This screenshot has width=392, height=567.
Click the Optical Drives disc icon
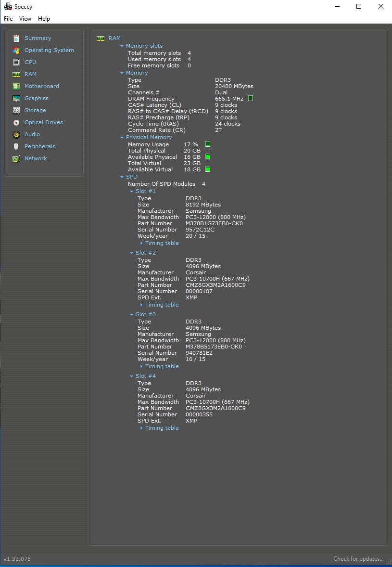click(16, 123)
